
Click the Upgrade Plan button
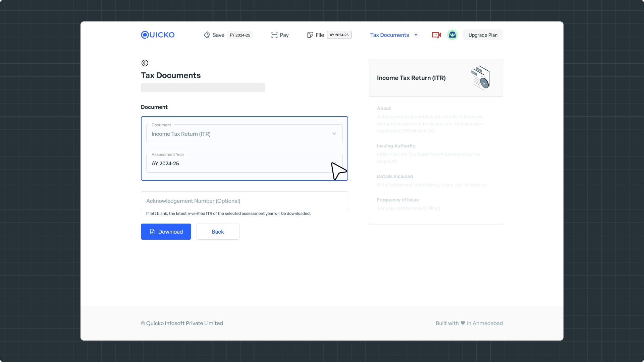click(483, 35)
